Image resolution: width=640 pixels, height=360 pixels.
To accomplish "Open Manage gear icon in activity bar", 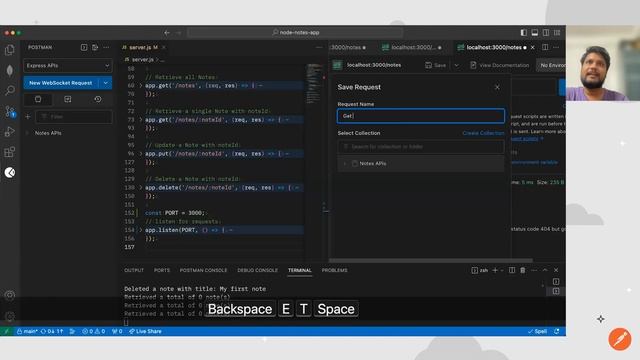I will click(x=10, y=316).
